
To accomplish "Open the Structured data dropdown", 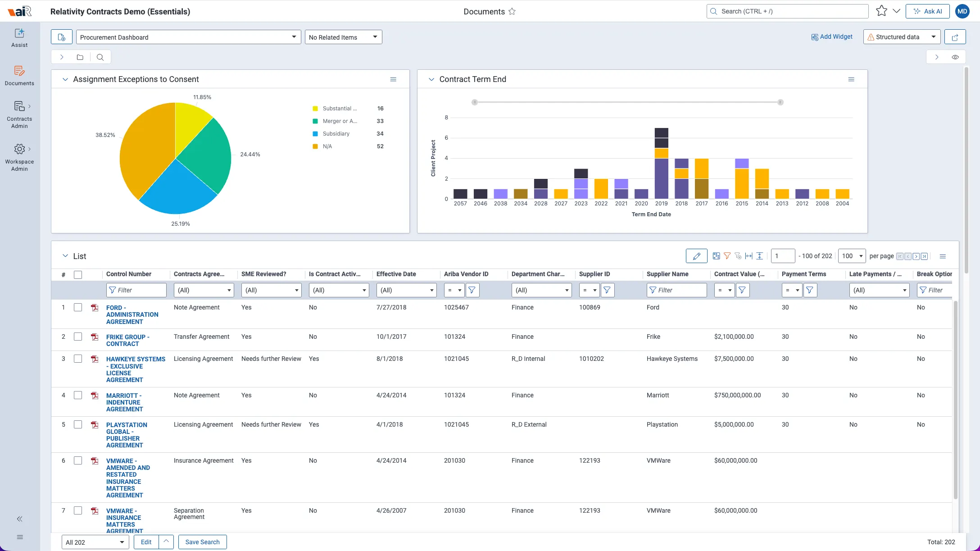I will pyautogui.click(x=902, y=37).
